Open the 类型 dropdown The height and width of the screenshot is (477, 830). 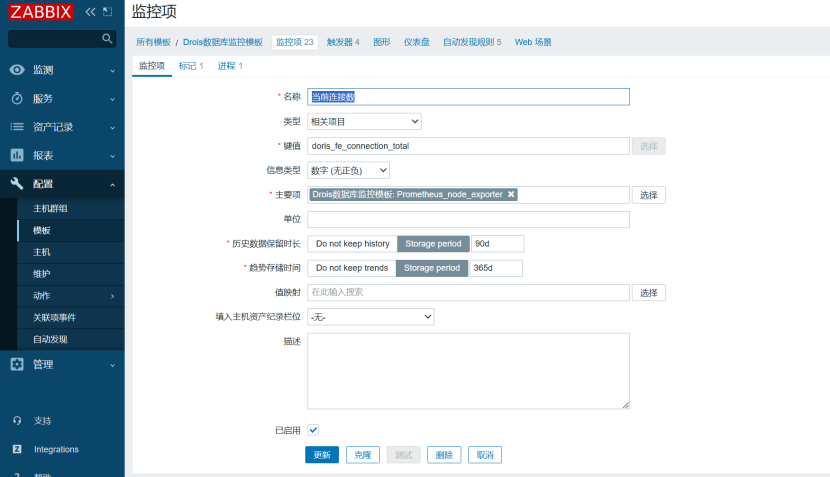[x=364, y=122]
